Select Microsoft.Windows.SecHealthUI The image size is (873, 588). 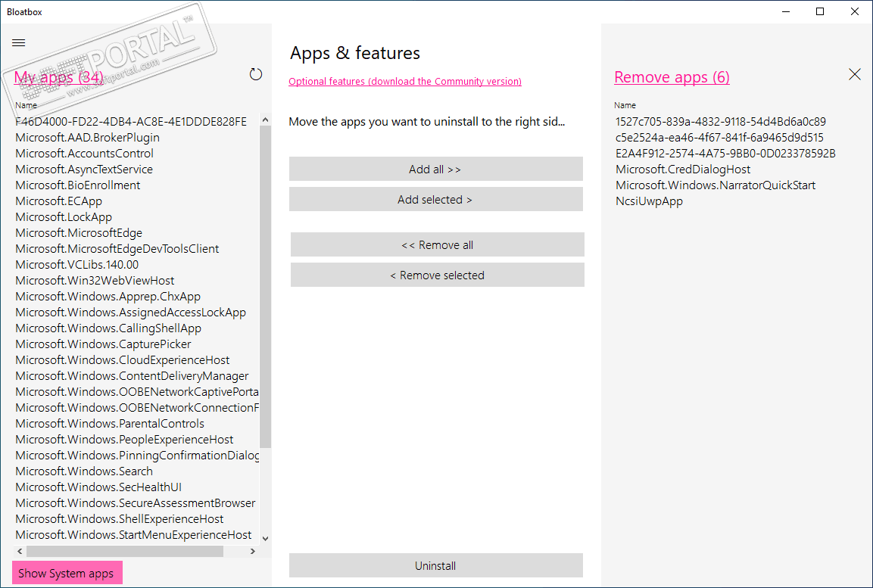tap(98, 487)
